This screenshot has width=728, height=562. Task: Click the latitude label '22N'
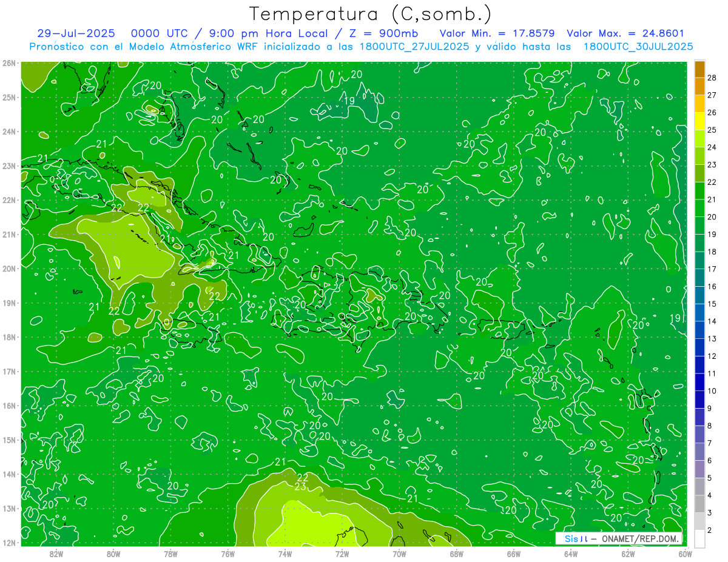(9, 200)
